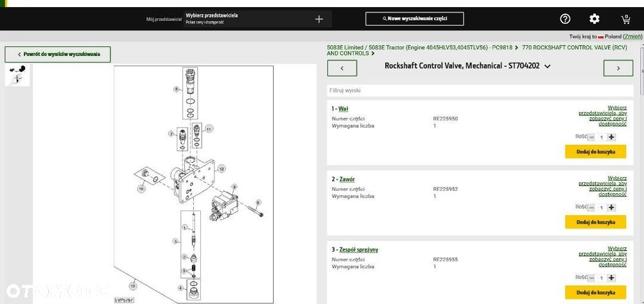The image size is (644, 304).
Task: Select callout 11 in parts diagram
Action: 209,129
